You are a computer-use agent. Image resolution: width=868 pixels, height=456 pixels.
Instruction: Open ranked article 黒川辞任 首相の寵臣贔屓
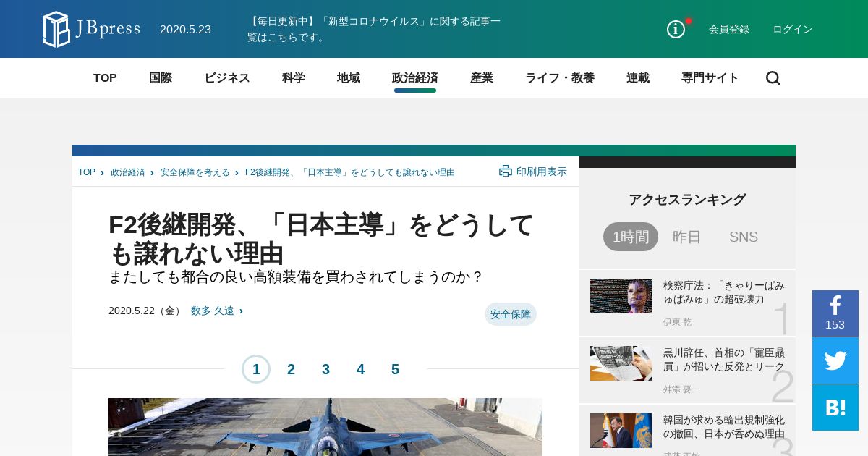pos(724,360)
